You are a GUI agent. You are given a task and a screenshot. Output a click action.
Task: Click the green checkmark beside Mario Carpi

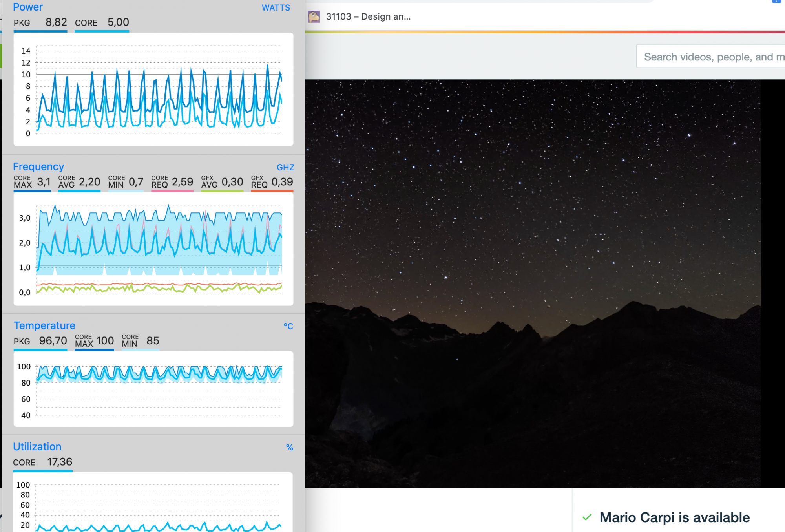587,517
